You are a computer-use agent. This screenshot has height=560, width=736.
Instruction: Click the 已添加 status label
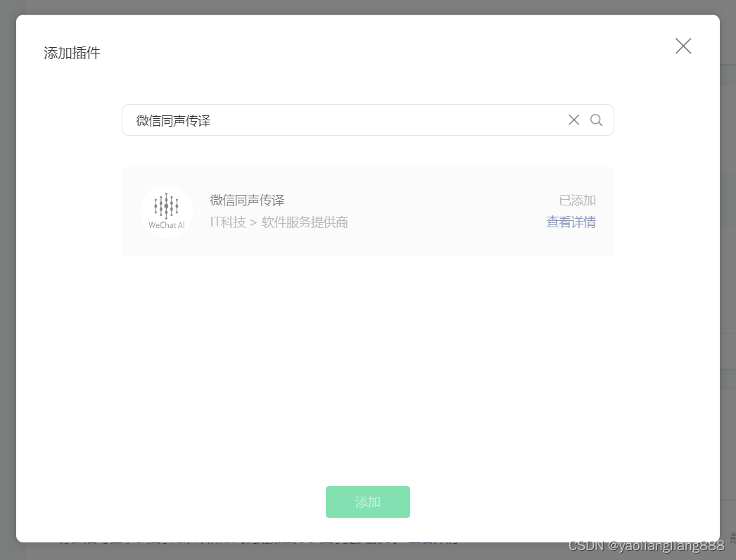578,201
